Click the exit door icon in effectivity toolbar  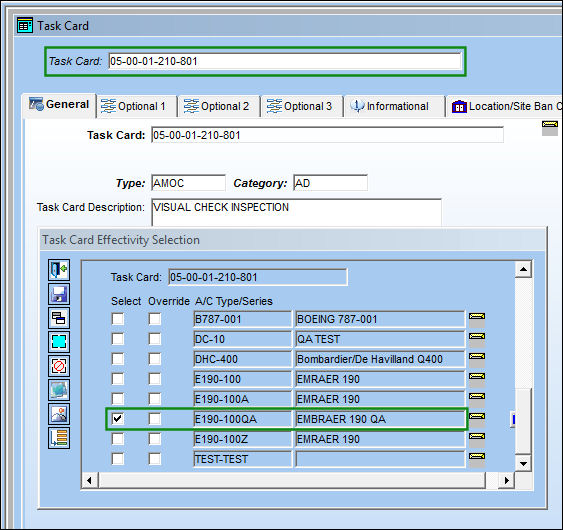[59, 270]
